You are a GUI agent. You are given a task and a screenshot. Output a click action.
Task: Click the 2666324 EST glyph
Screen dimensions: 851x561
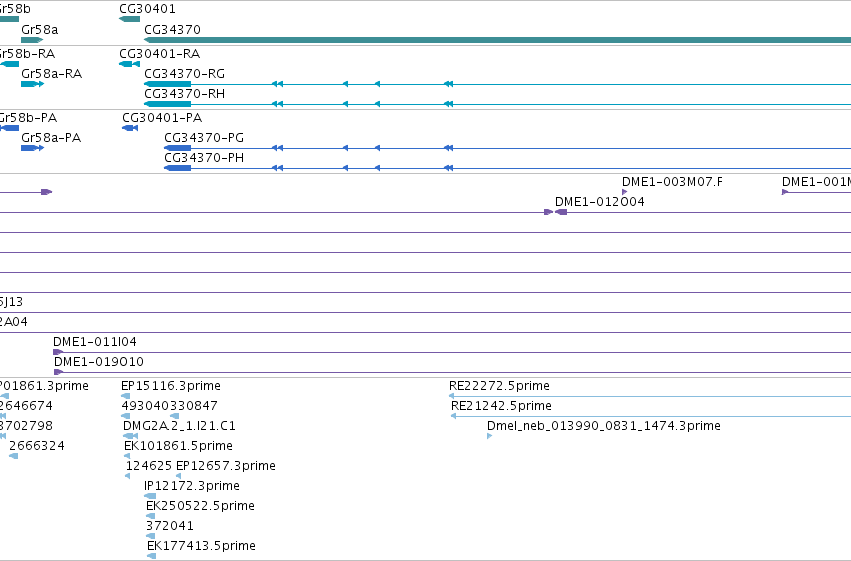pyautogui.click(x=14, y=456)
